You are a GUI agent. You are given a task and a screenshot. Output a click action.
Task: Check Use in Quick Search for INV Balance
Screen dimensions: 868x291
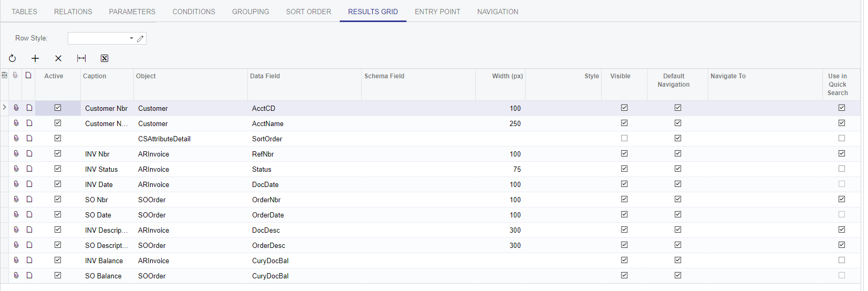(x=842, y=260)
